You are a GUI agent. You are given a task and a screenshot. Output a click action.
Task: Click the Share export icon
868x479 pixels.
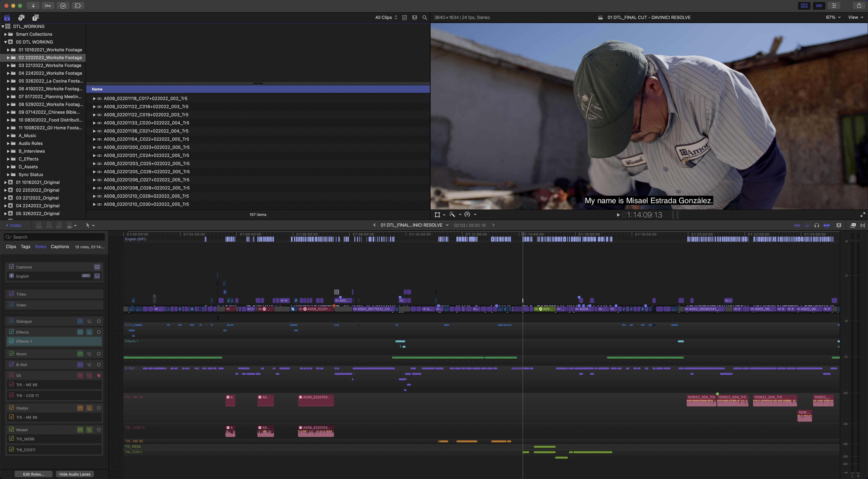[x=859, y=6]
